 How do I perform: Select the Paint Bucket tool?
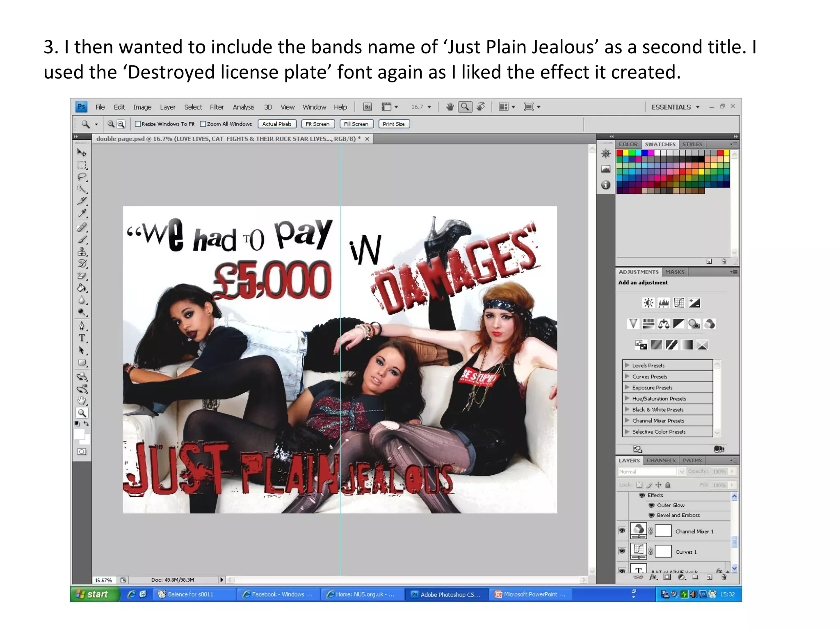point(82,288)
